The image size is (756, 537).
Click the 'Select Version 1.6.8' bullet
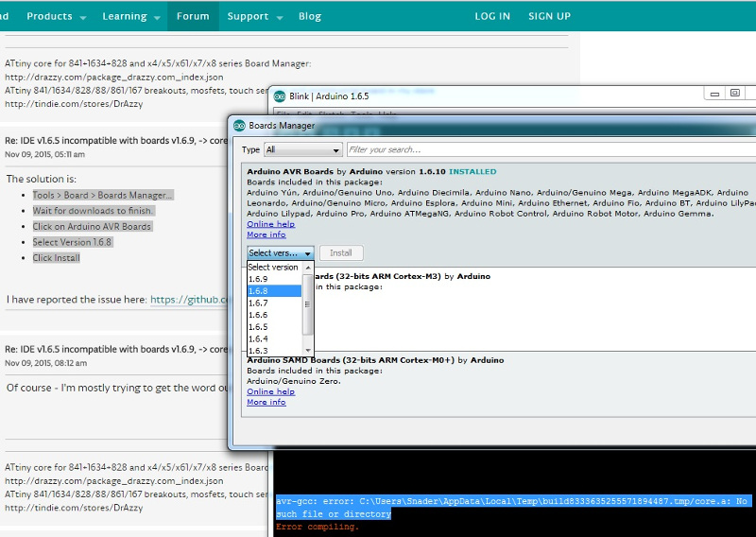coord(73,242)
